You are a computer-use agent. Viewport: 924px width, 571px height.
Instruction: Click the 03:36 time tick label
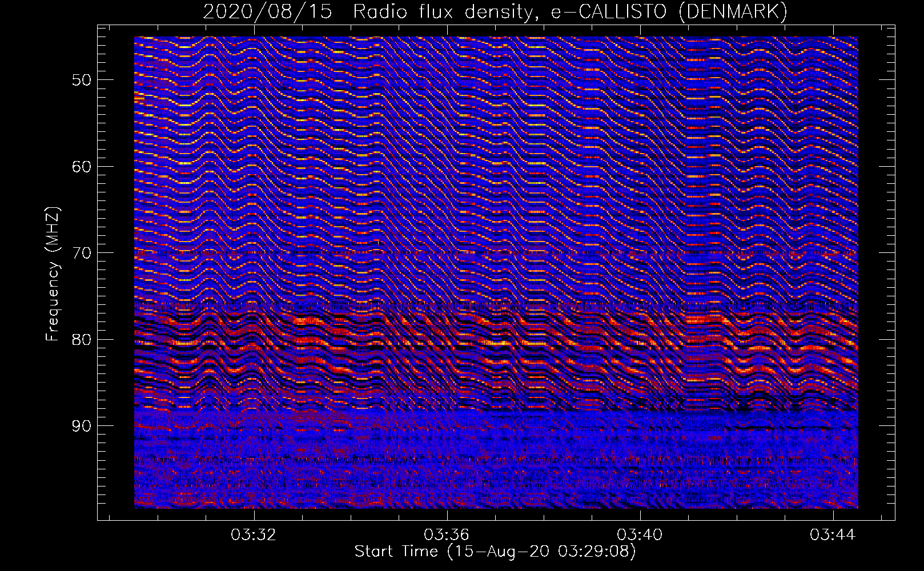[447, 534]
